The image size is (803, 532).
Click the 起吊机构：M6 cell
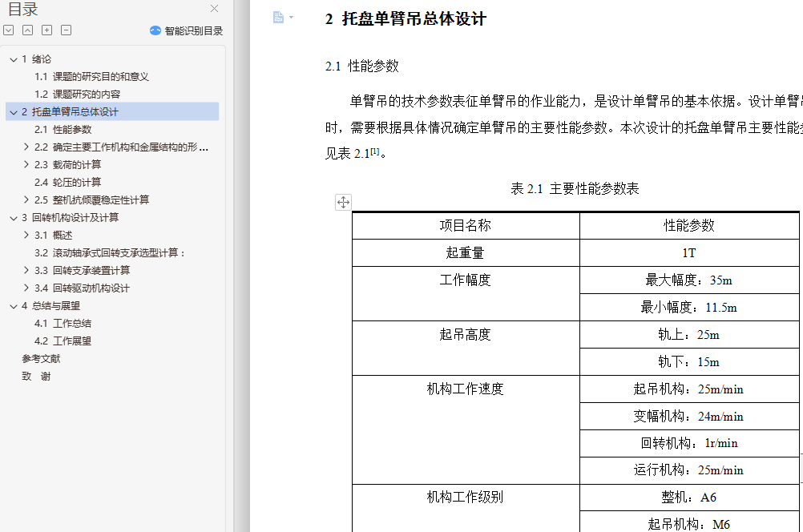coord(689,522)
